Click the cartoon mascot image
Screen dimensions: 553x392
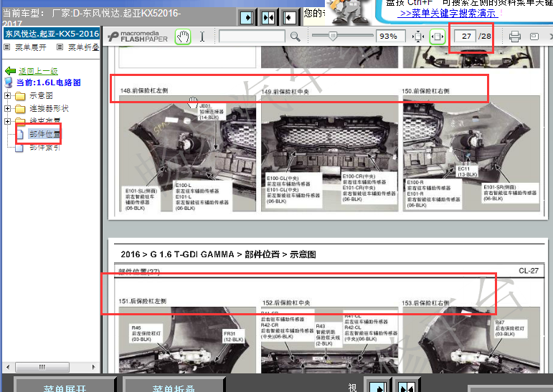(348, 11)
